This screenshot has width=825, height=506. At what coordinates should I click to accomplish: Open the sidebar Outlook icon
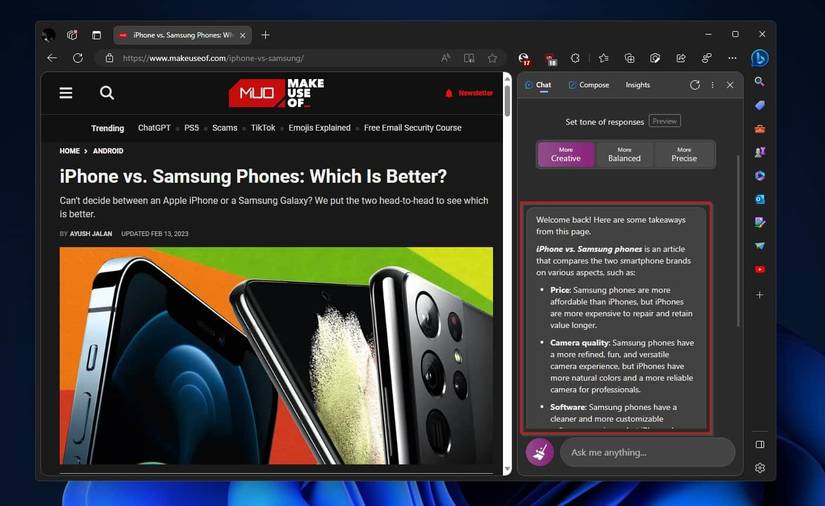759,199
